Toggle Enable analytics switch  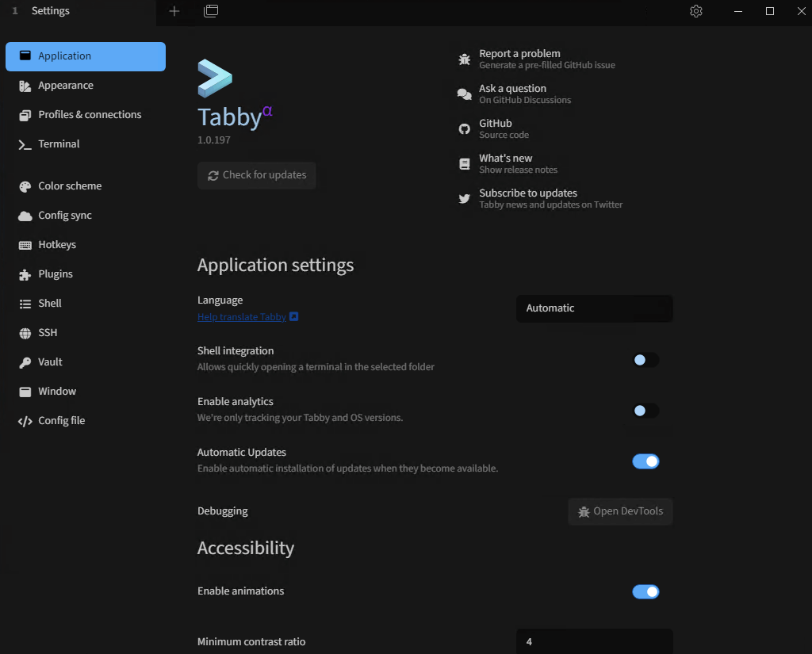(x=645, y=411)
